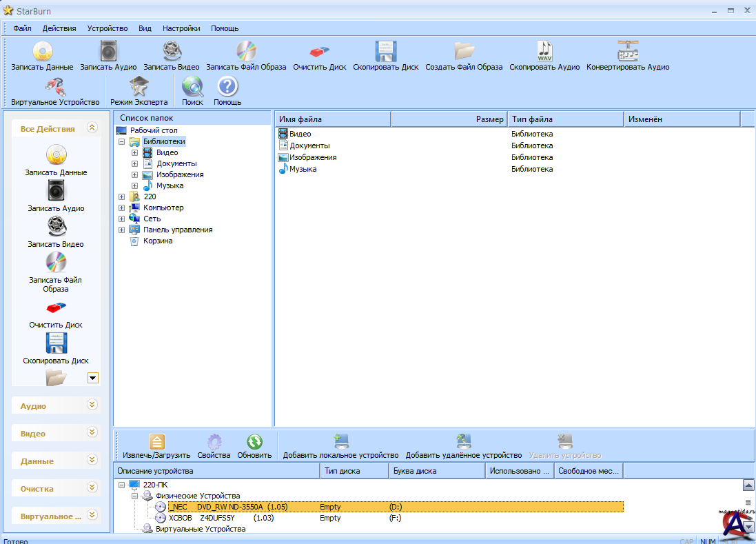Expand the Компьютер tree node
756x544 pixels.
[121, 208]
